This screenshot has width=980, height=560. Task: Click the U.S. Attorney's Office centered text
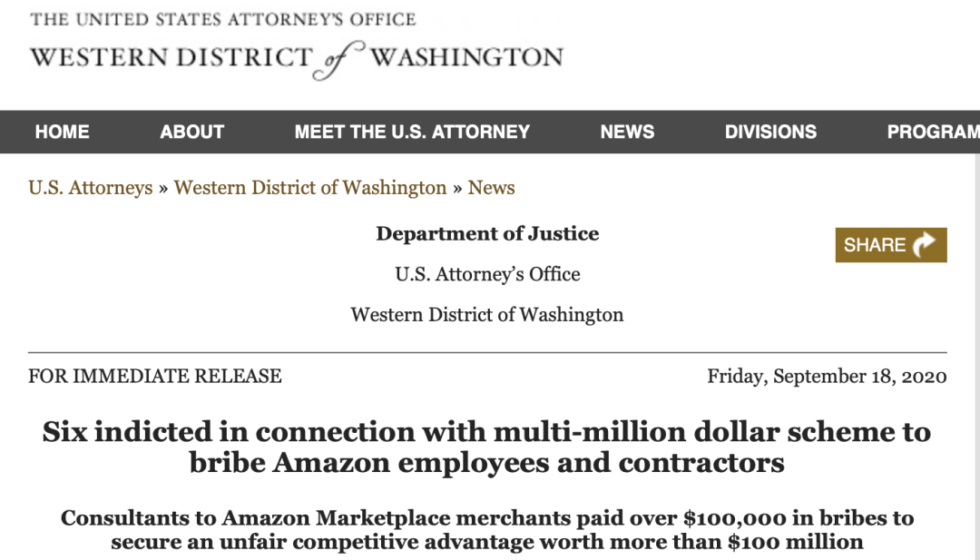pos(487,274)
